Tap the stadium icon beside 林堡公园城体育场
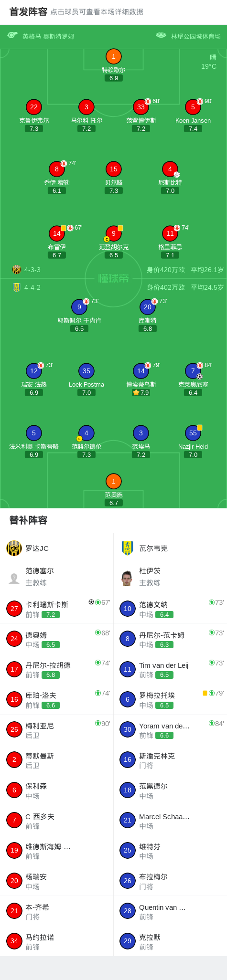 pyautogui.click(x=161, y=35)
